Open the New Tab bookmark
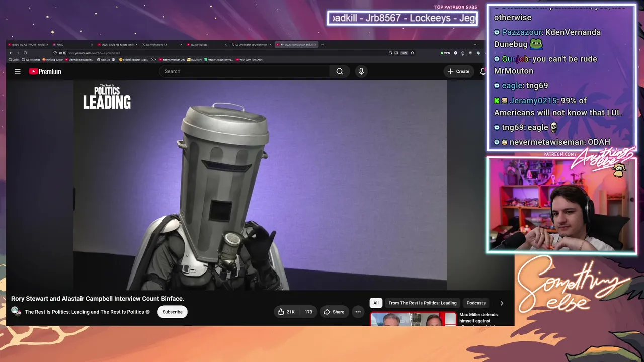The height and width of the screenshot is (362, 644). (x=103, y=60)
